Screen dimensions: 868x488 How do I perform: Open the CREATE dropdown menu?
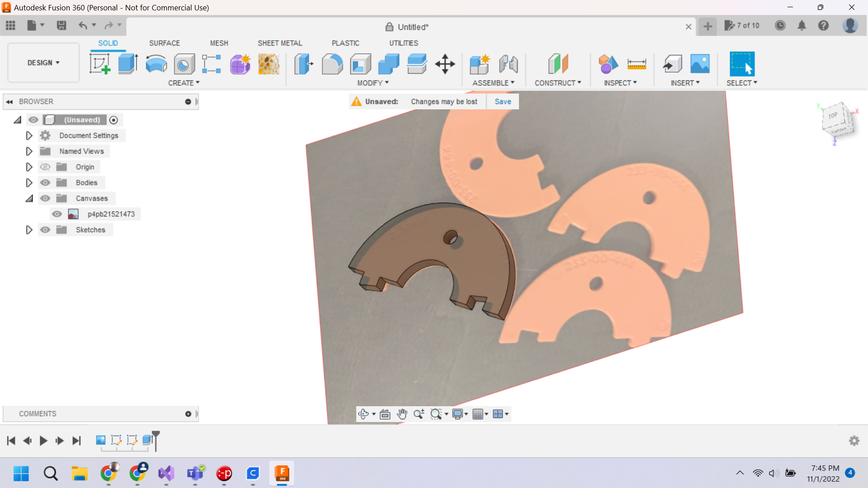pos(184,83)
